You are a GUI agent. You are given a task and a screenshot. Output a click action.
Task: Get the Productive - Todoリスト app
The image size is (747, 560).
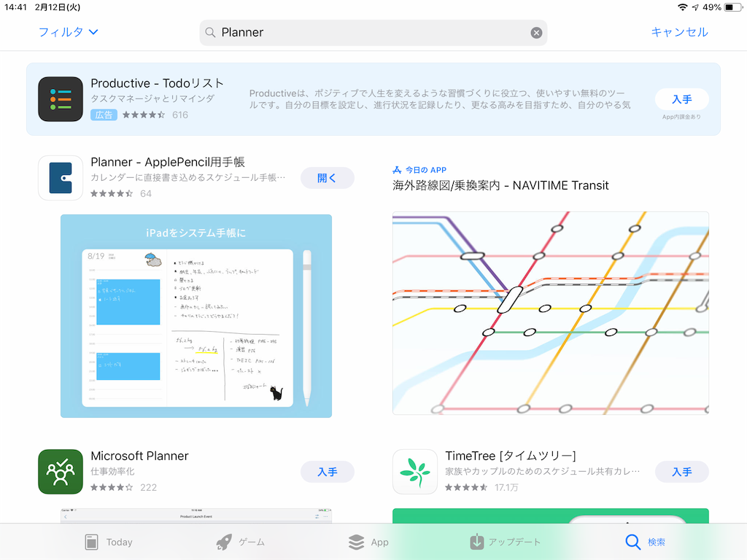pos(682,99)
